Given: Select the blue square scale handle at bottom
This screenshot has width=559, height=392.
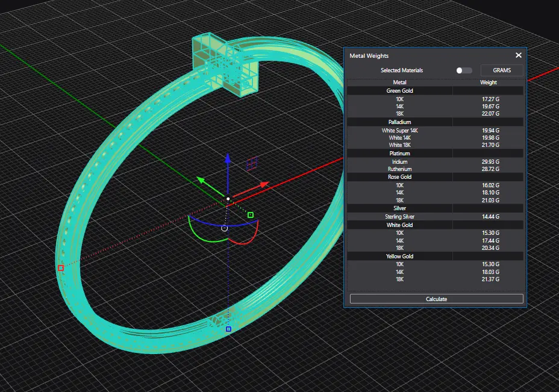Looking at the screenshot, I should tap(228, 329).
